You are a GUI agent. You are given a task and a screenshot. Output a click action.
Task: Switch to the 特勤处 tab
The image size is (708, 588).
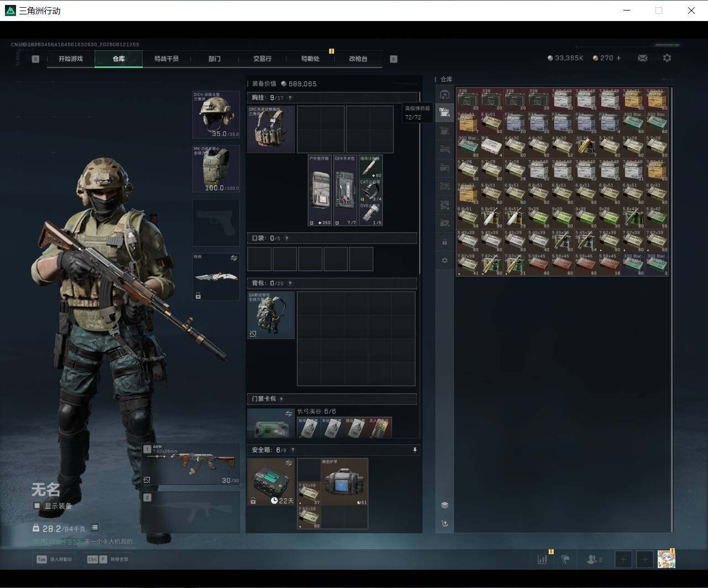click(310, 59)
